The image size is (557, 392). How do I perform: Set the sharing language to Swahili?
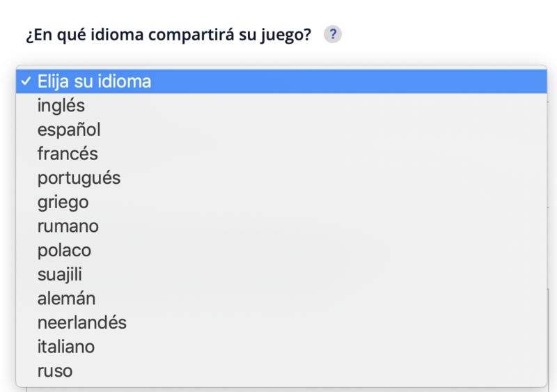pos(60,275)
